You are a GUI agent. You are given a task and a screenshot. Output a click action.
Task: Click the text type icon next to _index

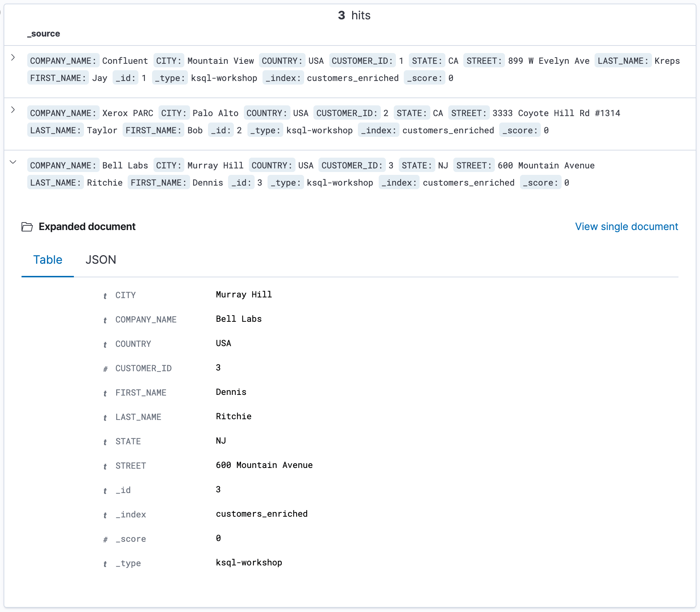[x=105, y=515]
